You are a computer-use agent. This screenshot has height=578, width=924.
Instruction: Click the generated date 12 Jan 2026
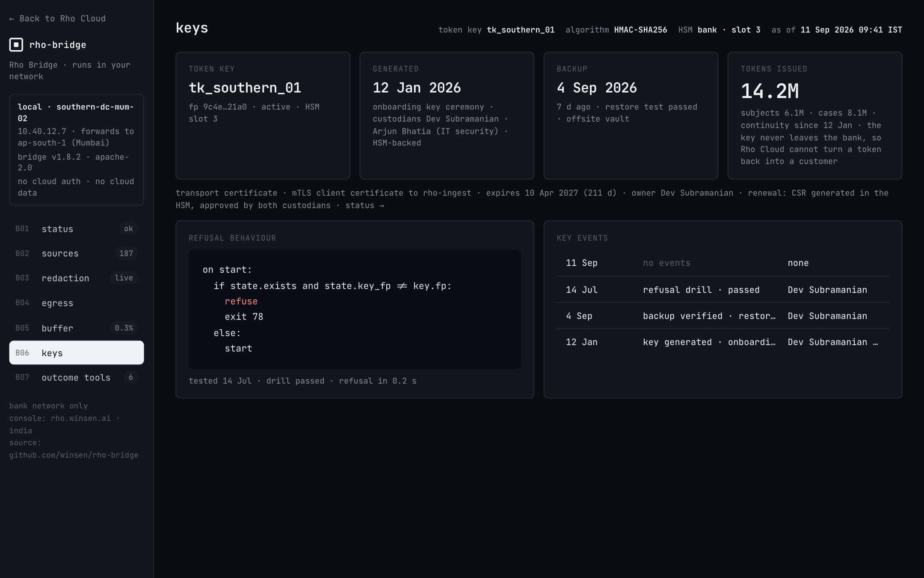[417, 88]
